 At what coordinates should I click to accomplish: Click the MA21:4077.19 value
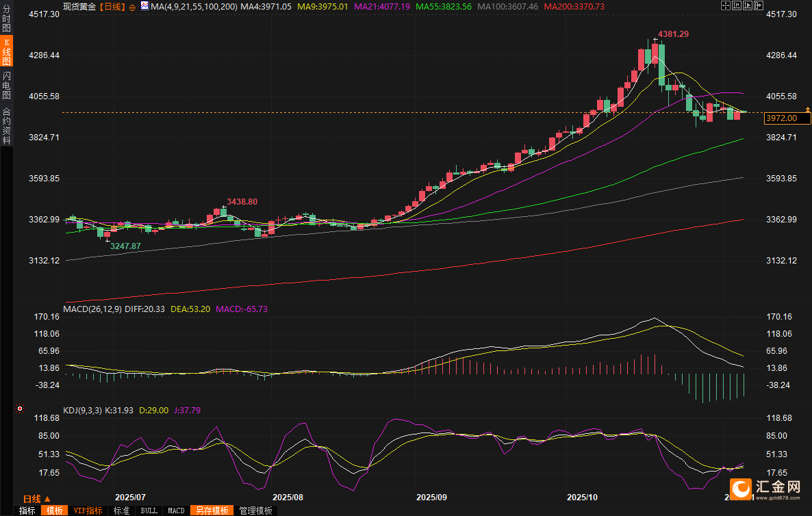[382, 7]
